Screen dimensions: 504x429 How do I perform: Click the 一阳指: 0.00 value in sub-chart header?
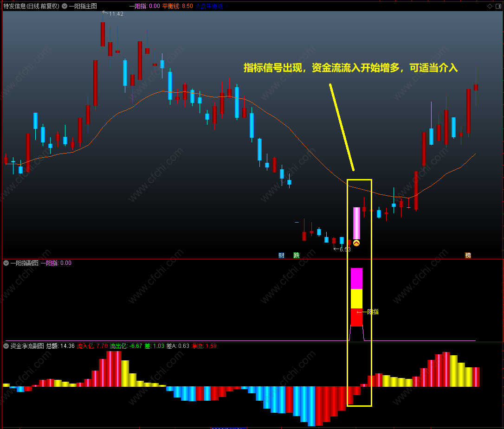tap(56, 263)
